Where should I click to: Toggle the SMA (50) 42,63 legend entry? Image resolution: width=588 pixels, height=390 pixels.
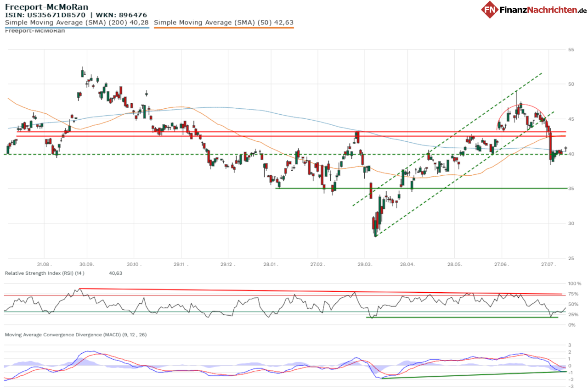coord(224,22)
